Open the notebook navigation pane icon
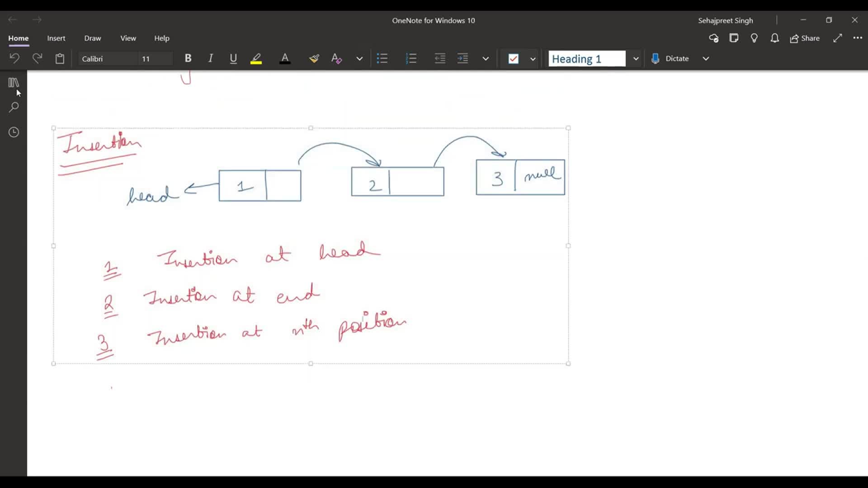The height and width of the screenshot is (488, 868). coord(14,83)
